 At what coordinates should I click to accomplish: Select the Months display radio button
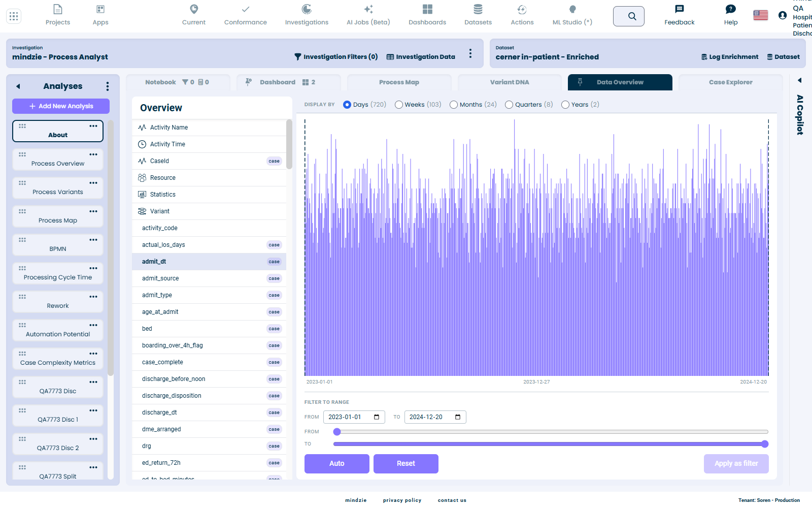click(x=454, y=105)
